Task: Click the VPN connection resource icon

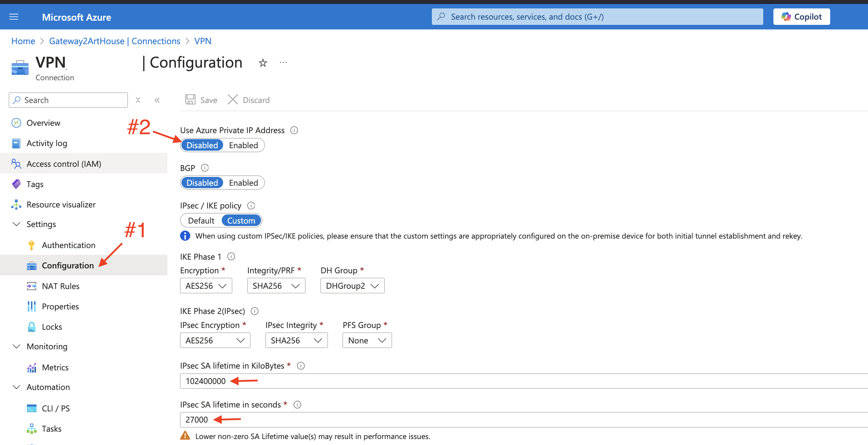Action: click(20, 67)
